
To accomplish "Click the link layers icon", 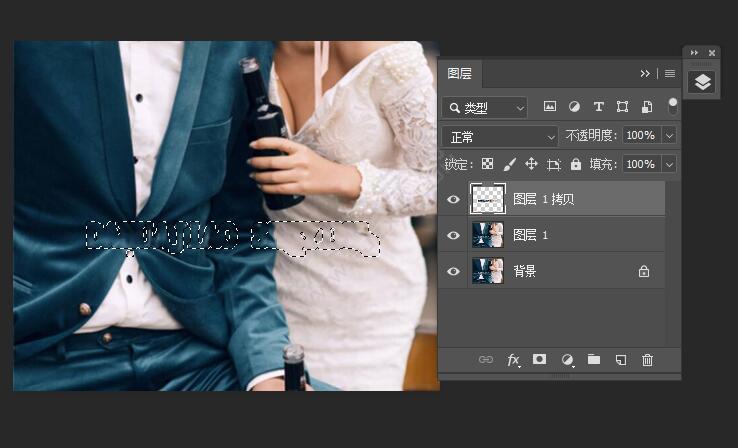I will click(486, 360).
